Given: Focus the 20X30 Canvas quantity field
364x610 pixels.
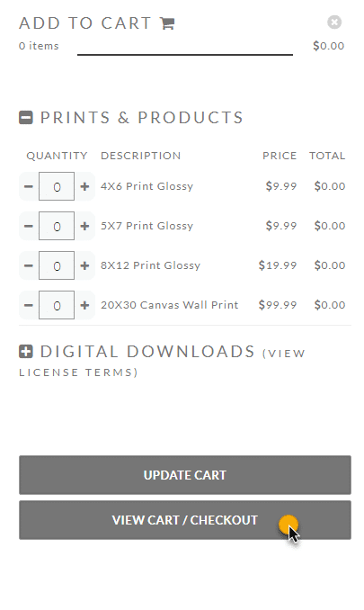Looking at the screenshot, I should tap(57, 305).
